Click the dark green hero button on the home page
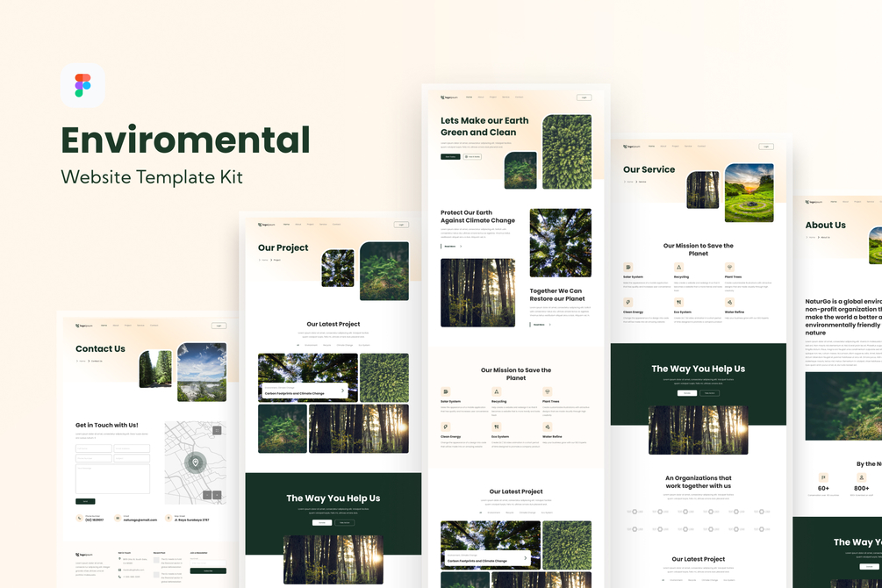Viewport: 882px width, 588px height. tap(450, 156)
